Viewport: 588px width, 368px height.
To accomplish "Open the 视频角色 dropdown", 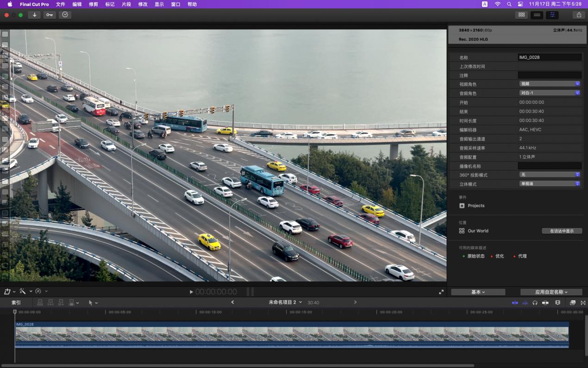I will coord(550,84).
